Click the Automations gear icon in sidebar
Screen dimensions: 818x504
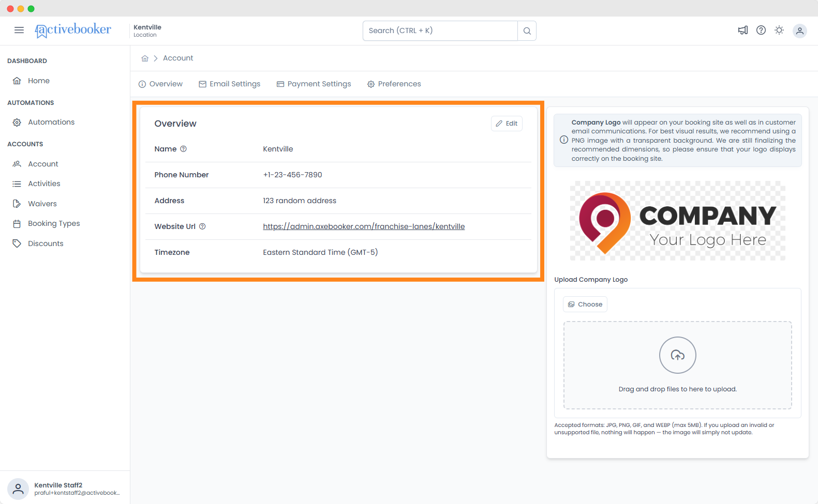tap(17, 123)
